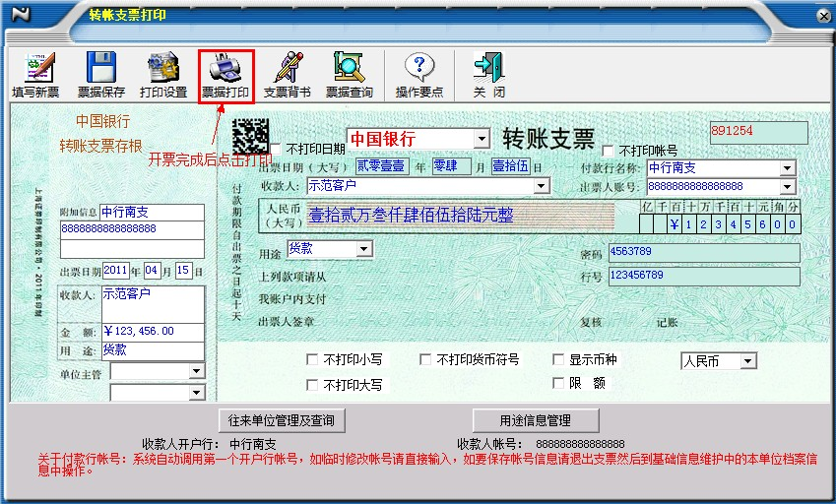Open the 人民币 currency dropdown

tap(748, 361)
